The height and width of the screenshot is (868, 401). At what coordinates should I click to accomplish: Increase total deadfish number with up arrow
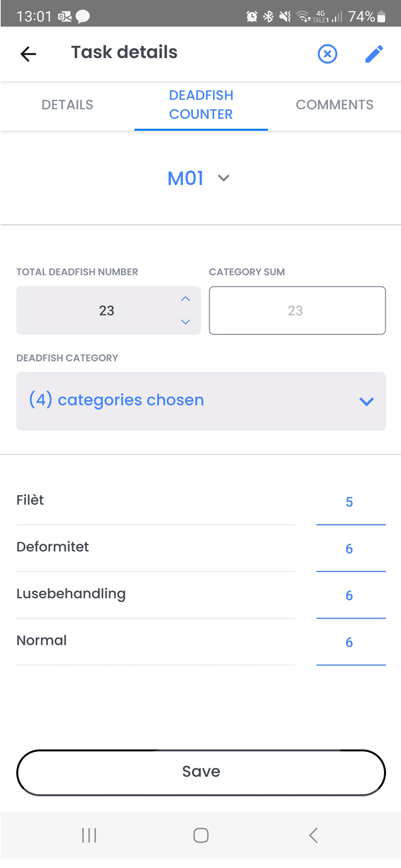tap(185, 299)
